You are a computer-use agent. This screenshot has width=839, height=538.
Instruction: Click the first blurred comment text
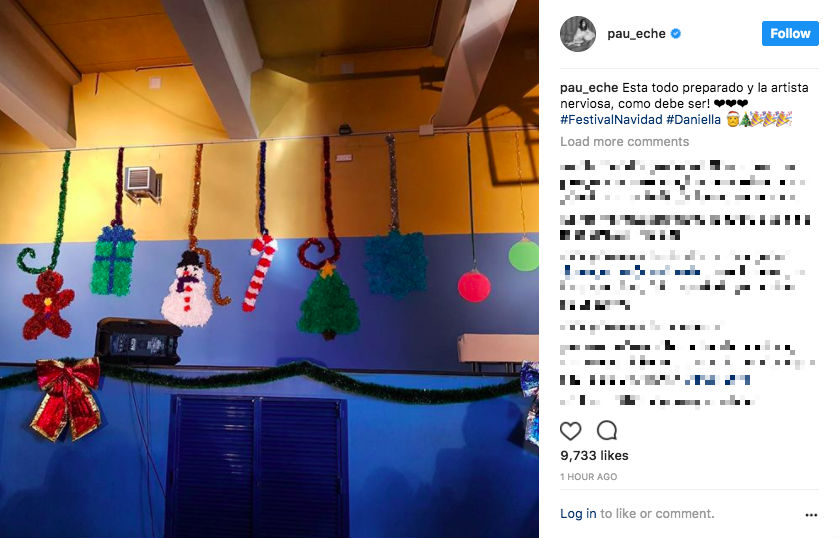(682, 182)
